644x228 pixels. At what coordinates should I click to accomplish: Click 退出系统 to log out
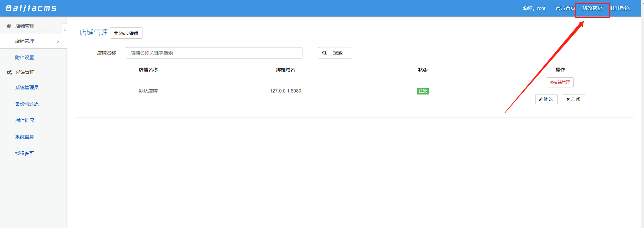620,8
